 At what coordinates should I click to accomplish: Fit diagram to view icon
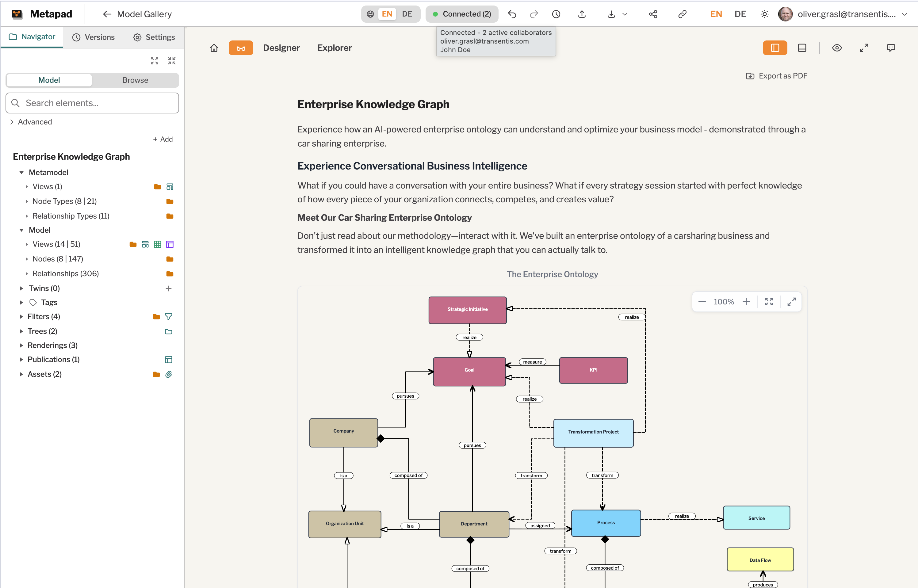[769, 302]
